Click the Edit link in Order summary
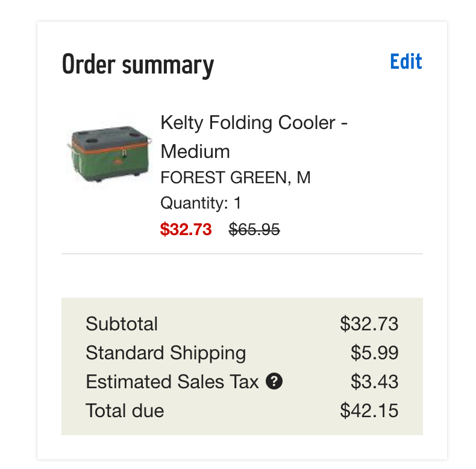Image resolution: width=476 pixels, height=469 pixels. [406, 61]
